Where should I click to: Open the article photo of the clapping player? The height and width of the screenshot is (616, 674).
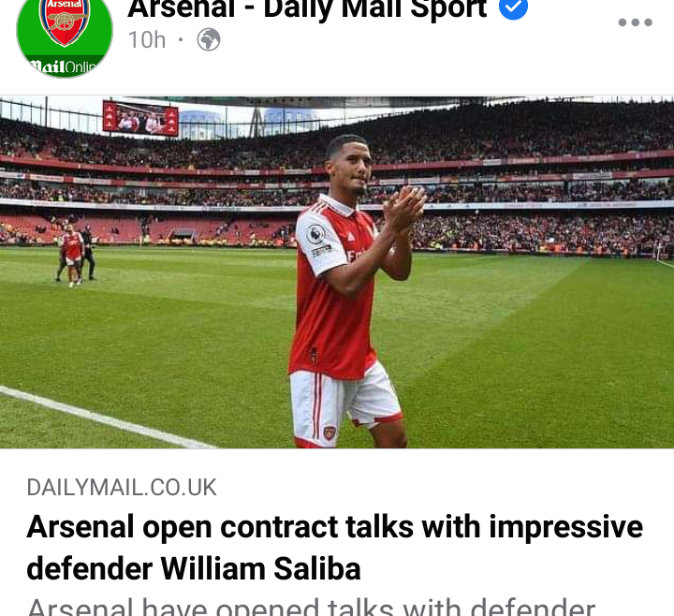pyautogui.click(x=337, y=272)
